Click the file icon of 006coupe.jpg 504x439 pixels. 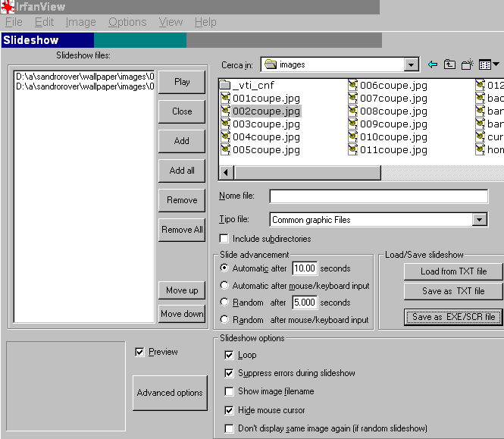coord(352,85)
